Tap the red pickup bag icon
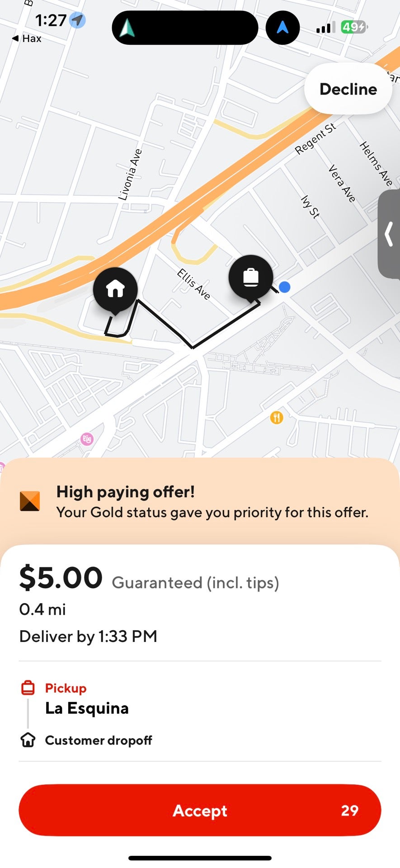Screen dimensions: 400x868 pos(28,688)
